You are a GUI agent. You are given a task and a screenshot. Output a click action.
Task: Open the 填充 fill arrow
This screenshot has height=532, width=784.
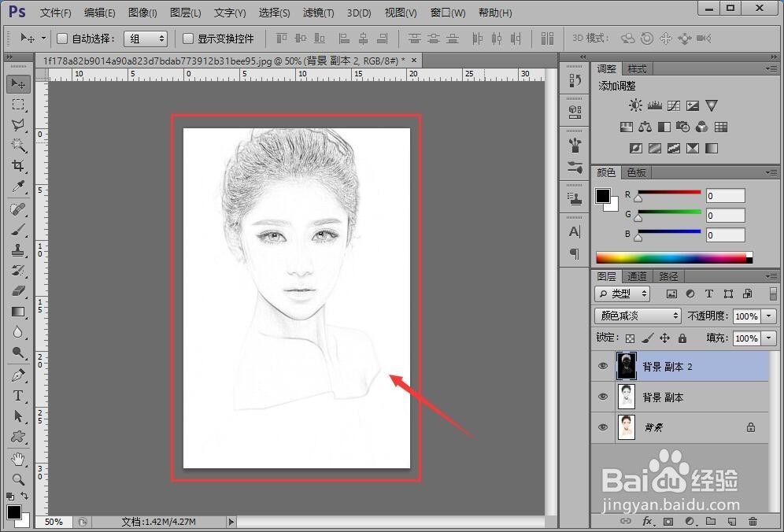768,338
